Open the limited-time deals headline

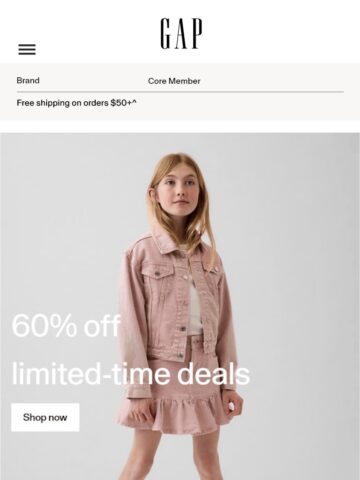pos(131,374)
